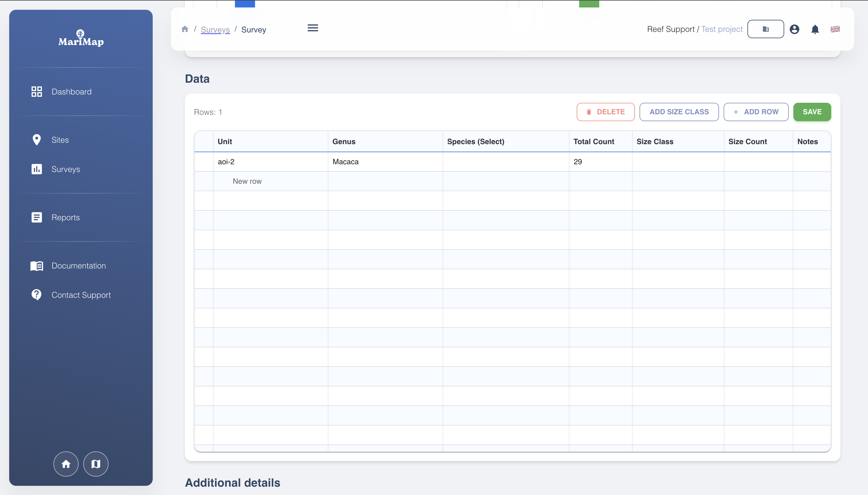Image resolution: width=868 pixels, height=495 pixels.
Task: Click the round home button in sidebar
Action: coord(66,464)
